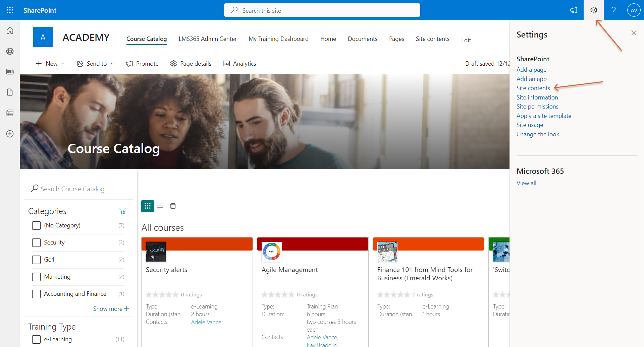Click the Settings gear icon
This screenshot has height=347, width=644.
593,10
